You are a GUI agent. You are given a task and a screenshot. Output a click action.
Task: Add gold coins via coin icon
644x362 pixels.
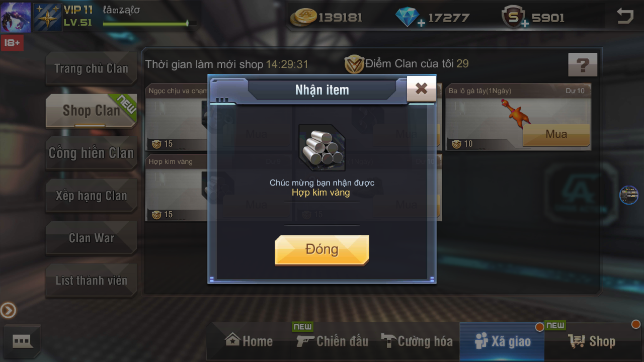304,17
